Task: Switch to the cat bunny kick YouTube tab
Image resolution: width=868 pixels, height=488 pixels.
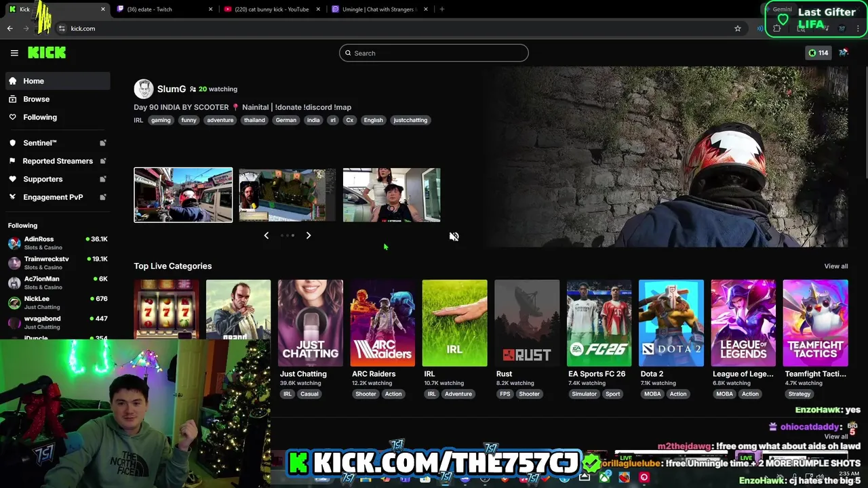Action: point(271,9)
